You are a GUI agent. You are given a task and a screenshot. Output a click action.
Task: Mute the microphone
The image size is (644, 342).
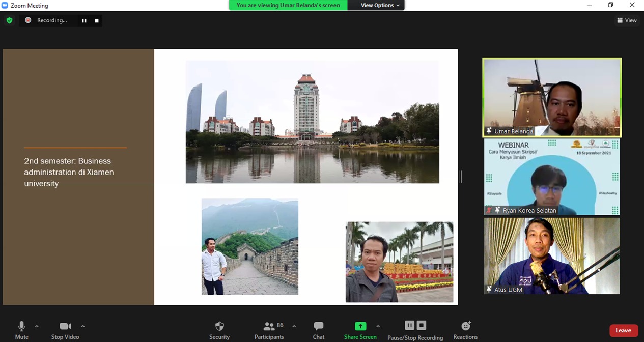pyautogui.click(x=21, y=330)
